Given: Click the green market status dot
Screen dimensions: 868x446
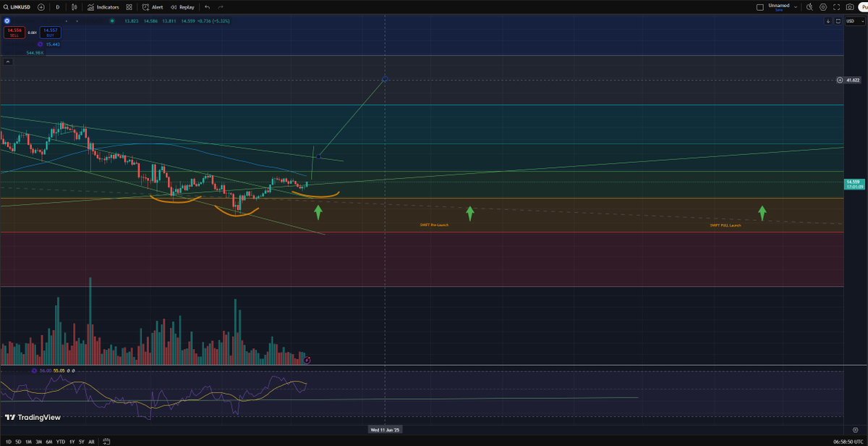Looking at the screenshot, I should coord(112,21).
